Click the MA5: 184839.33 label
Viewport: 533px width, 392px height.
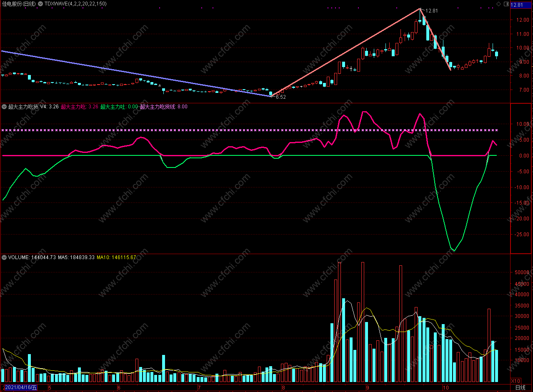76,257
